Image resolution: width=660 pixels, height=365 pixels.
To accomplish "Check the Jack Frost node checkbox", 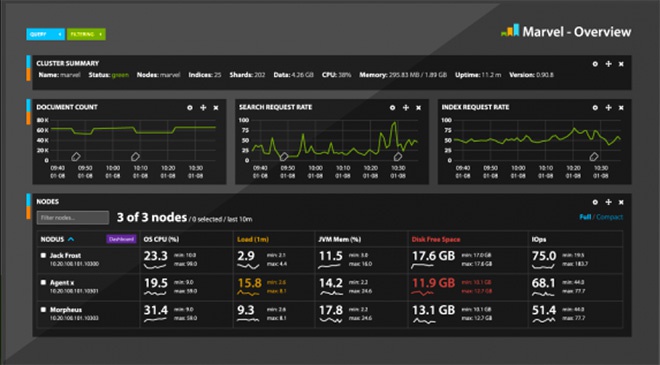I will tap(43, 255).
